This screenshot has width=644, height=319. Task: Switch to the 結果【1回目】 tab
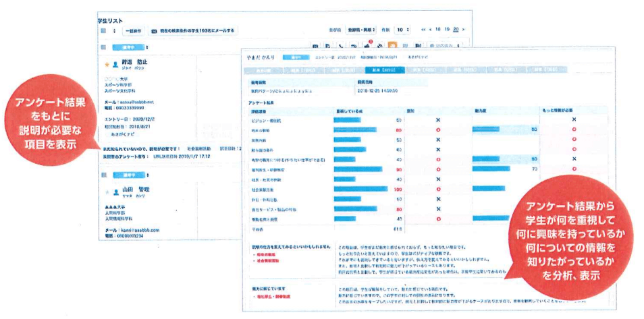click(303, 69)
